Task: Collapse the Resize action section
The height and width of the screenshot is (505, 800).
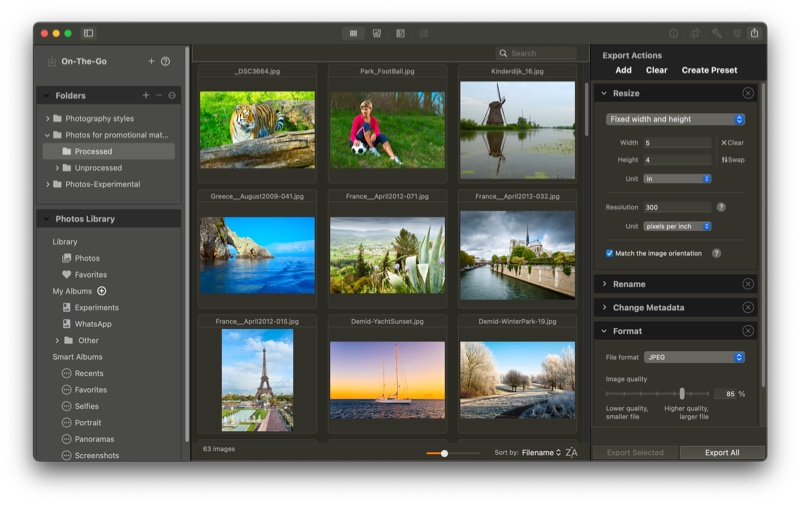Action: 604,93
